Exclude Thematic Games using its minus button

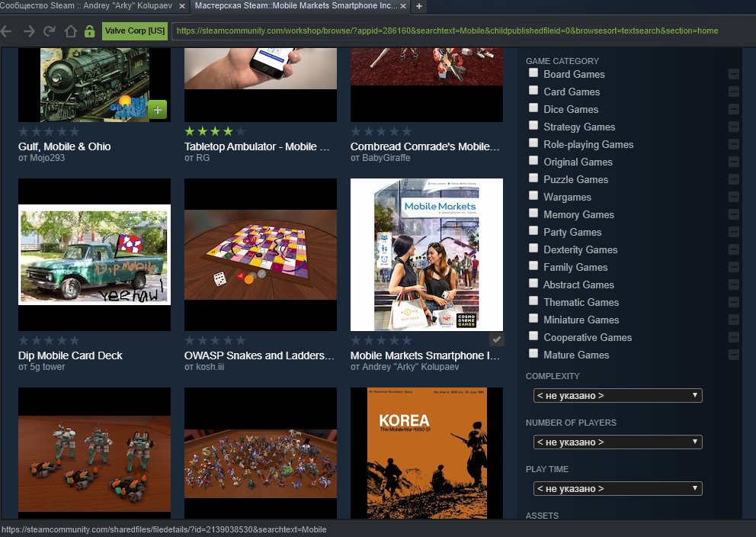[x=733, y=302]
